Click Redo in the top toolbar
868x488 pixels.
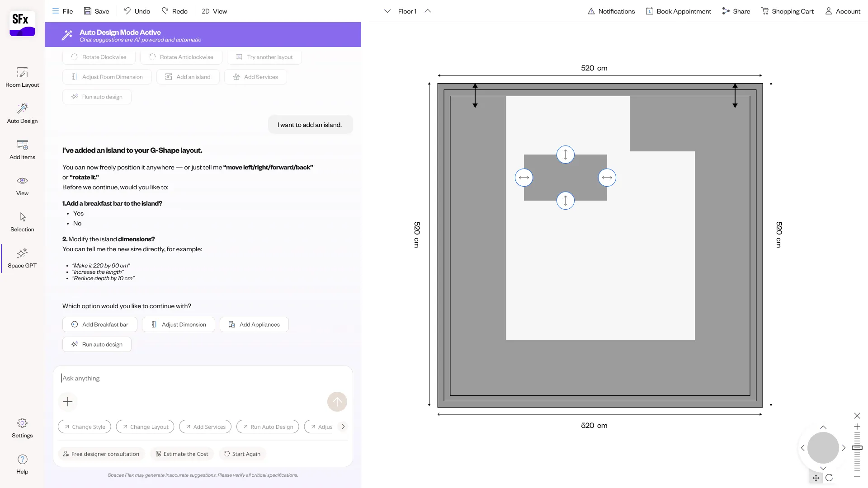point(175,11)
